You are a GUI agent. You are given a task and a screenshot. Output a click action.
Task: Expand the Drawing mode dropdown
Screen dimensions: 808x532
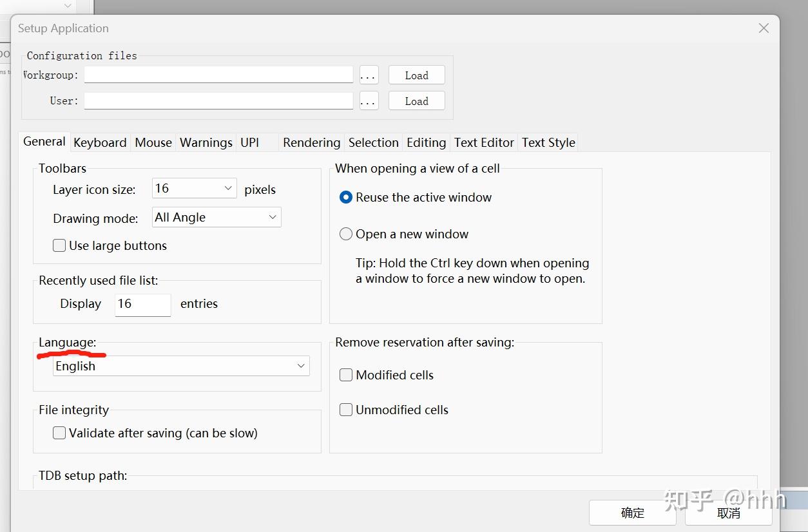click(x=216, y=218)
